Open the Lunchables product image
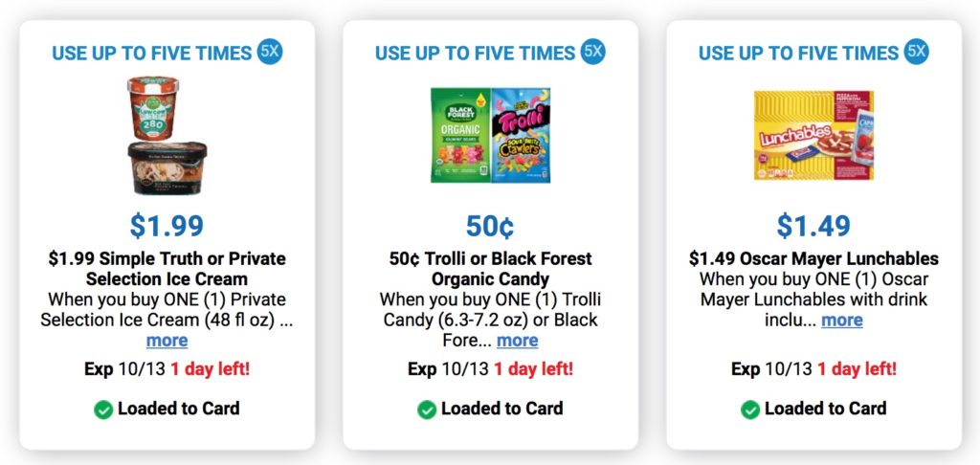Screen dimensions: 980x465 pyautogui.click(x=813, y=135)
